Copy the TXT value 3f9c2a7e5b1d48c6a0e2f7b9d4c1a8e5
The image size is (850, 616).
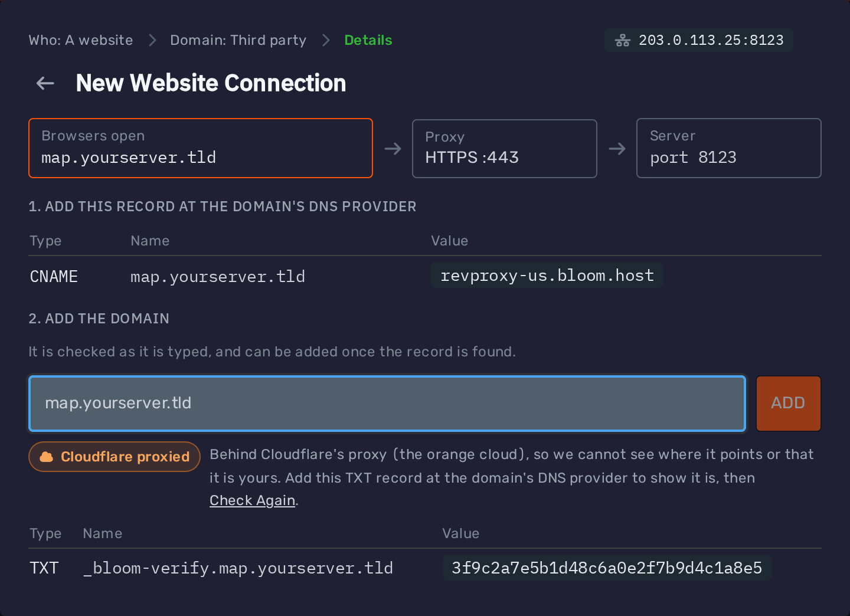click(607, 568)
